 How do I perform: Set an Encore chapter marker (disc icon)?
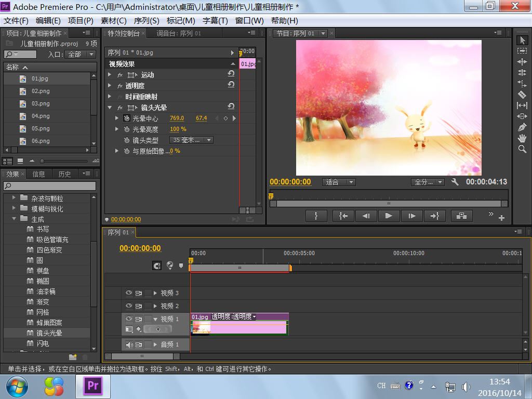pos(170,265)
